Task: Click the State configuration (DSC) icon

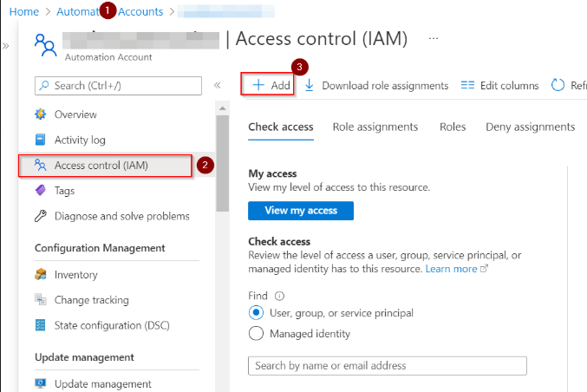Action: point(40,325)
